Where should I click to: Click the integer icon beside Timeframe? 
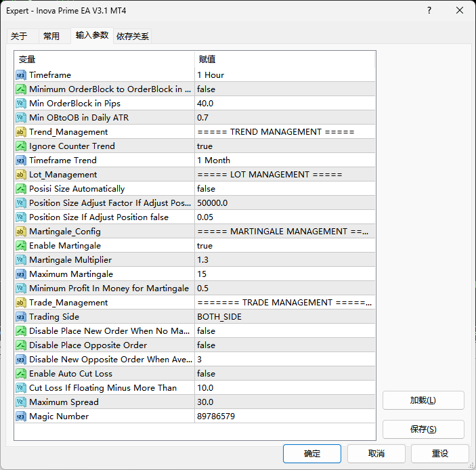click(x=21, y=75)
